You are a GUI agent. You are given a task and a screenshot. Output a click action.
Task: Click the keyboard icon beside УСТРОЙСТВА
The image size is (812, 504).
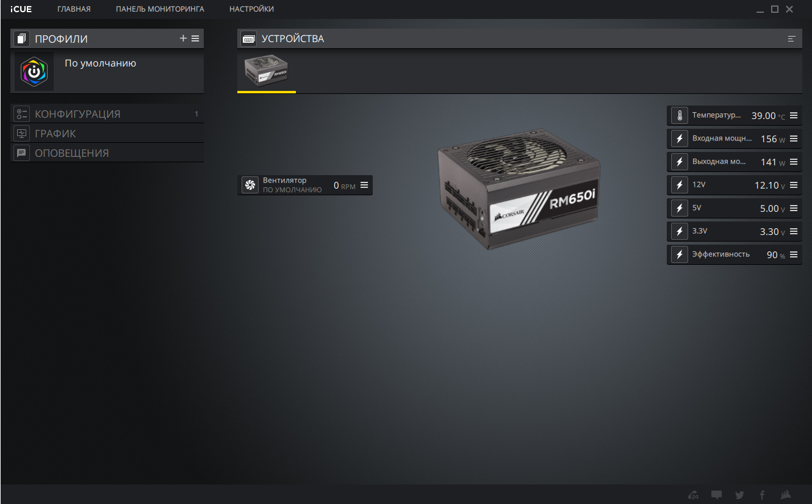point(248,39)
